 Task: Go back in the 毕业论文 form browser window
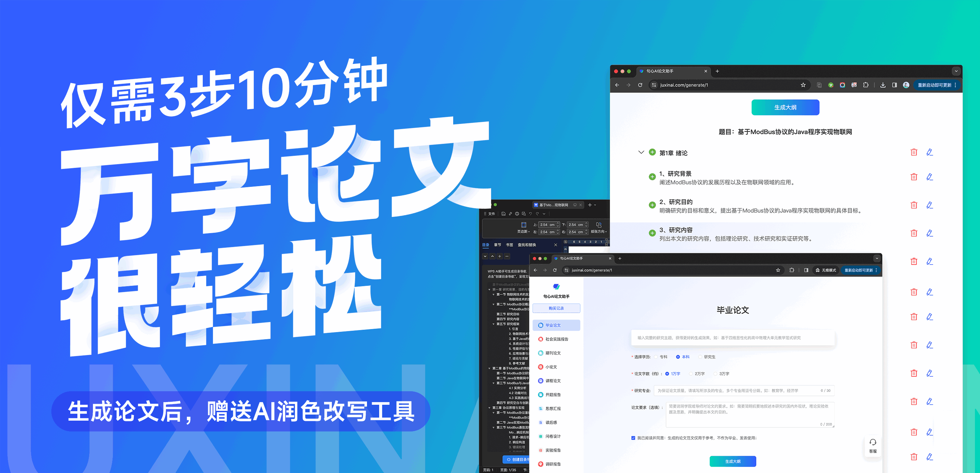tap(535, 270)
